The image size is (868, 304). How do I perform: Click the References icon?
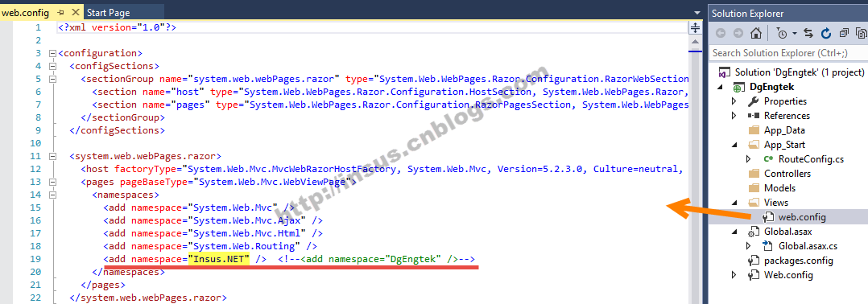pyautogui.click(x=753, y=116)
